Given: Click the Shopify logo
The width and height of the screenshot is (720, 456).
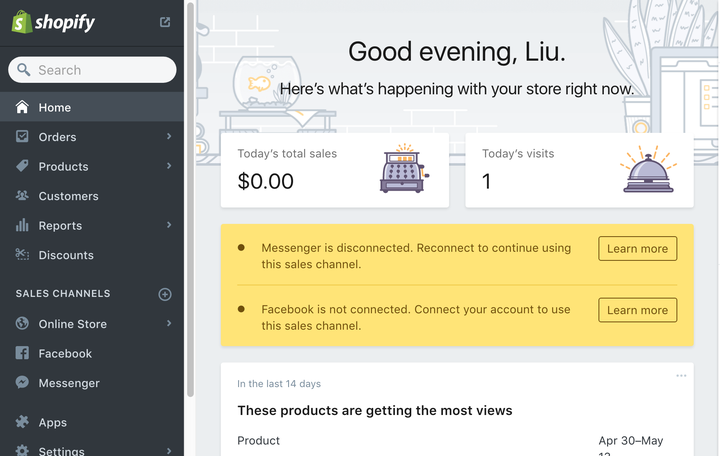Looking at the screenshot, I should (53, 22).
